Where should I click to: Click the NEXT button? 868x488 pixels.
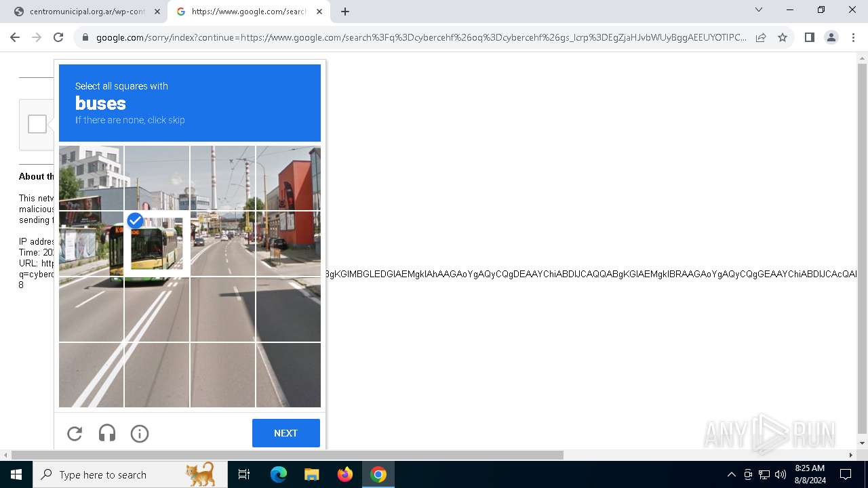tap(285, 433)
